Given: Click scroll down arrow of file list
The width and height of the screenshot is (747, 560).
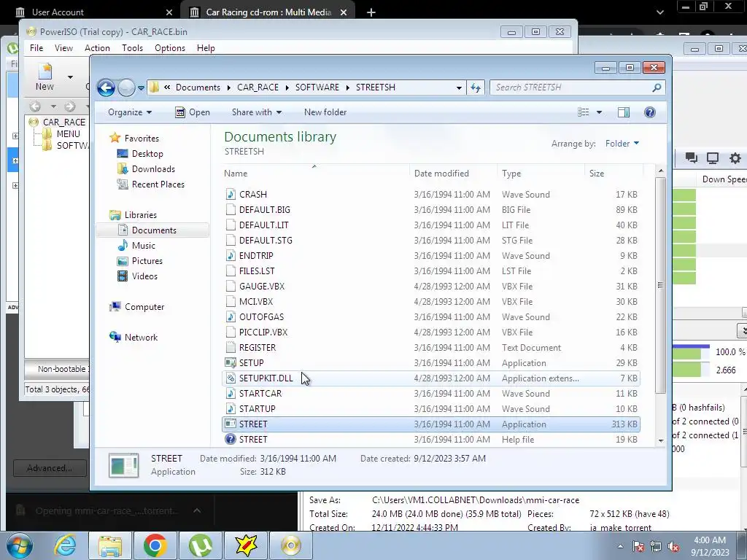Looking at the screenshot, I should (661, 440).
